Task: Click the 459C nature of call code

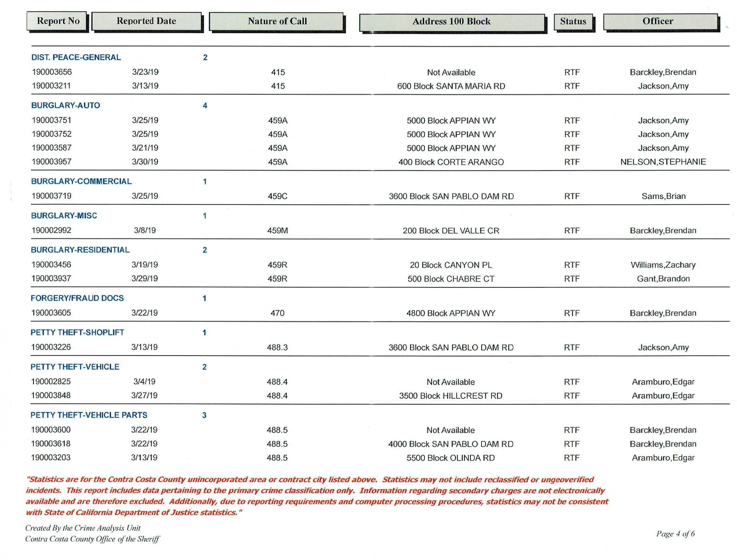Action: 277,196
